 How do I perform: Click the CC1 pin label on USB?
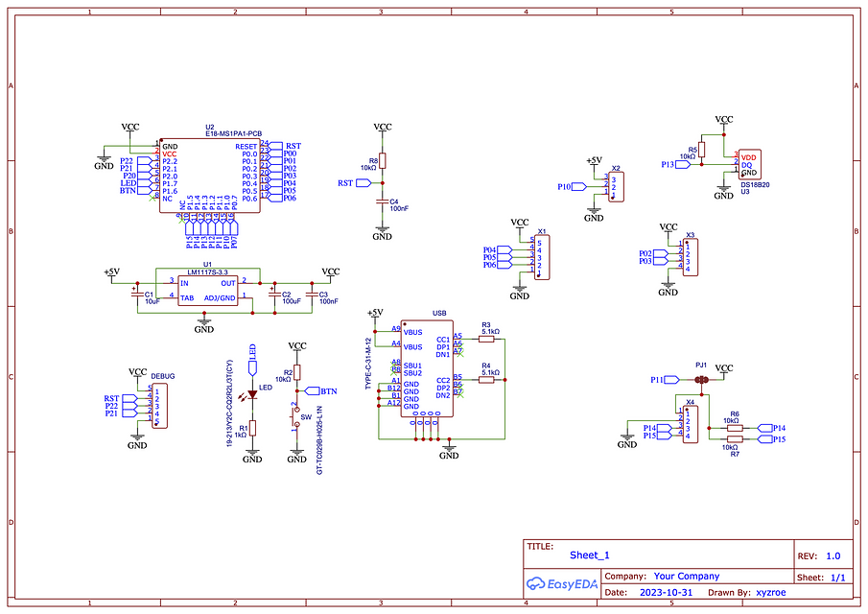[443, 340]
